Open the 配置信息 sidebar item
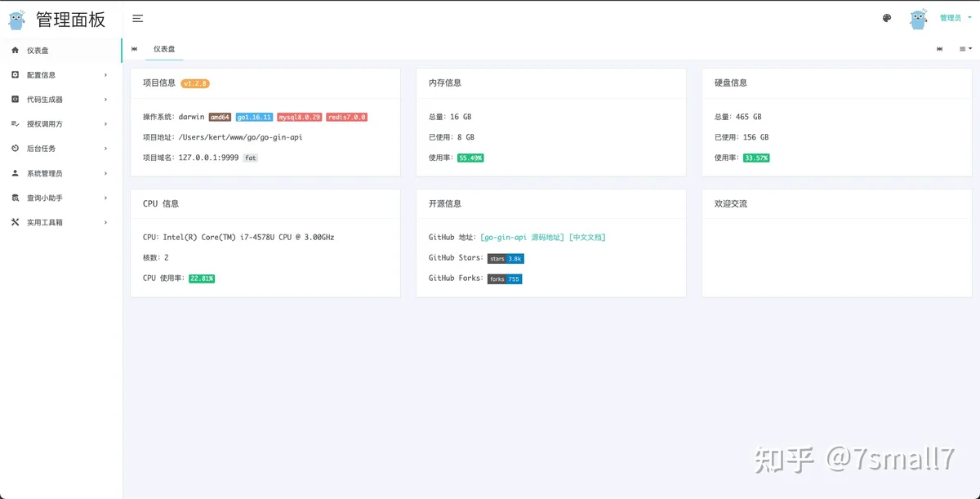Screen dimensions: 980x499 [x=61, y=74]
